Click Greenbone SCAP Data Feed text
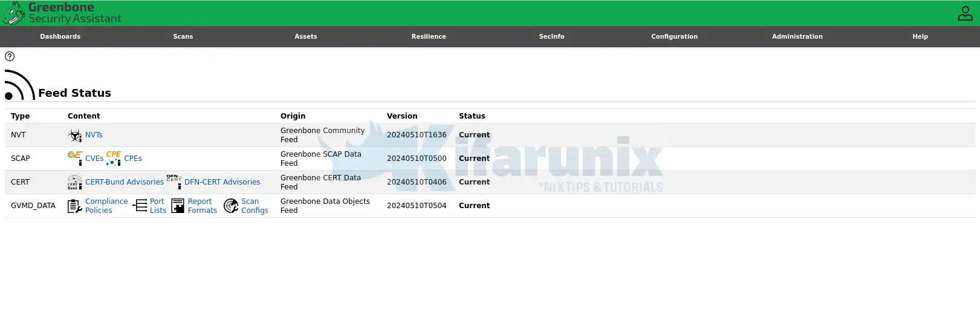Screen dimensions: 980x311 click(320, 159)
